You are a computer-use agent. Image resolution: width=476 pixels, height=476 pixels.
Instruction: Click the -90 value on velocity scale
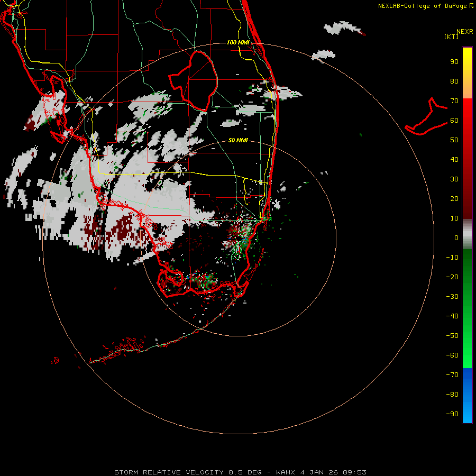pyautogui.click(x=452, y=414)
